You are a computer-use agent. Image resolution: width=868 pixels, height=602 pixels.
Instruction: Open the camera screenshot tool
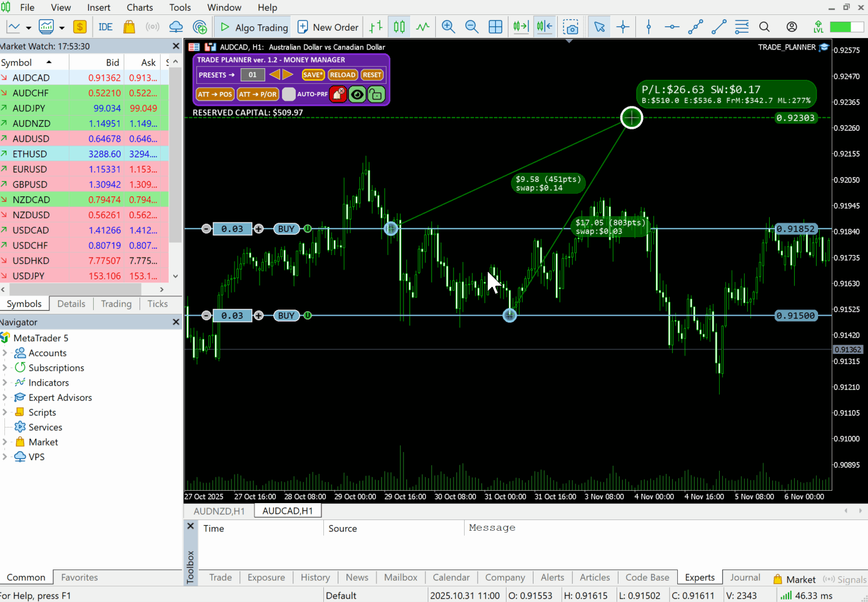tap(570, 27)
